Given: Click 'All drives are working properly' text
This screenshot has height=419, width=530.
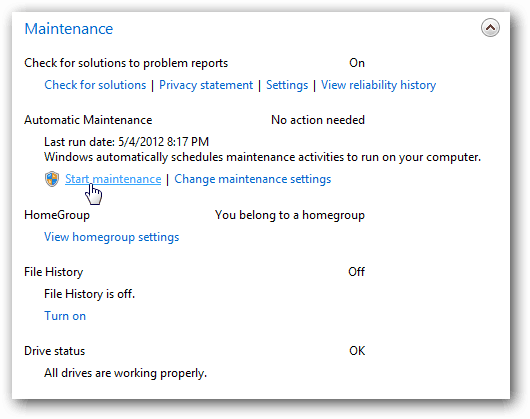Looking at the screenshot, I should point(125,373).
